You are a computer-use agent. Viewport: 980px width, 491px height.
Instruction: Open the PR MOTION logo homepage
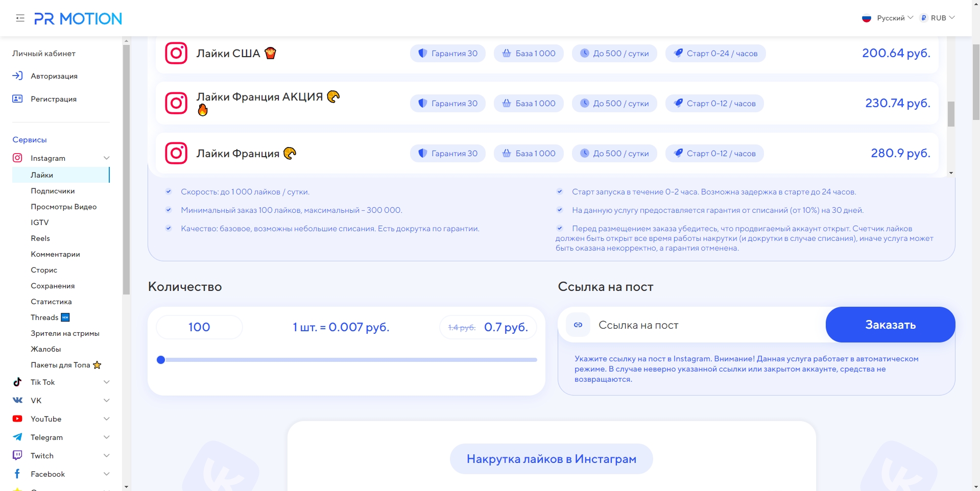tap(78, 19)
